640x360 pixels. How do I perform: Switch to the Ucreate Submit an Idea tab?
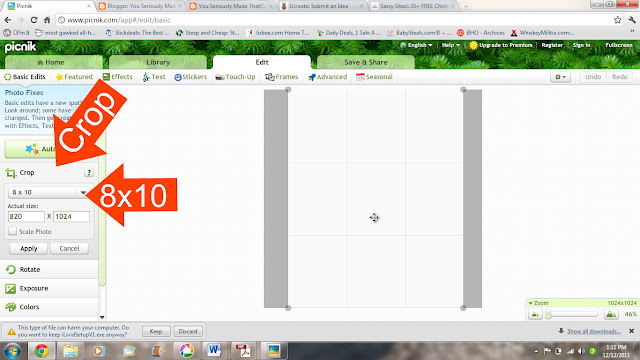click(x=323, y=6)
